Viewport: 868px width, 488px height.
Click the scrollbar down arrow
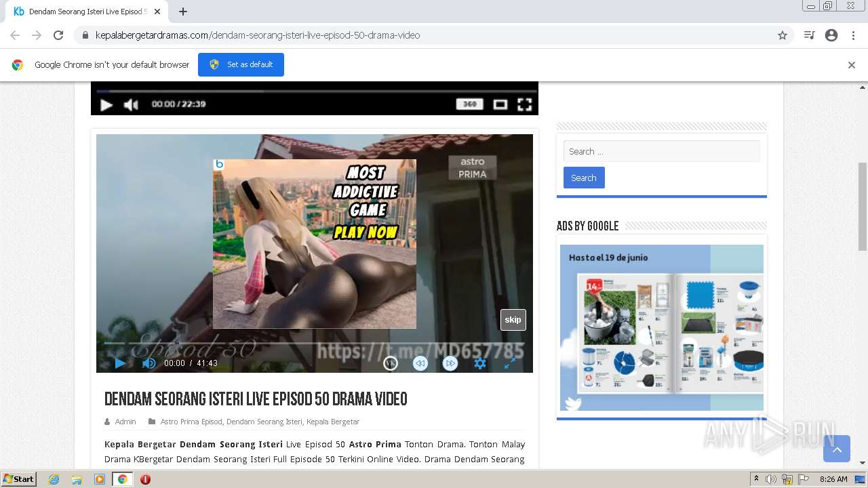click(x=863, y=463)
